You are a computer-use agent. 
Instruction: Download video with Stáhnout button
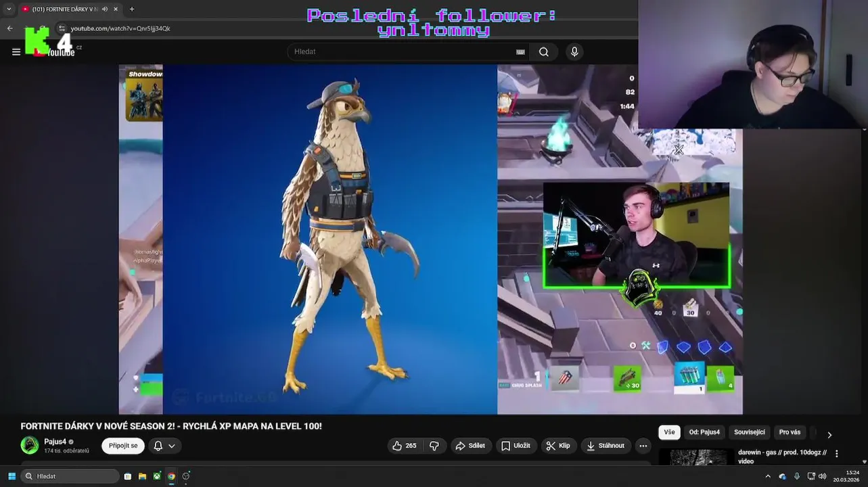pos(606,446)
